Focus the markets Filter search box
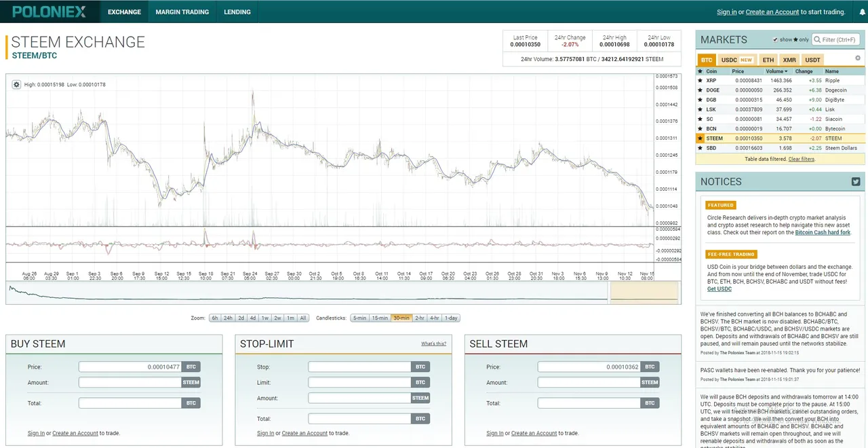Screen dimensions: 868x448 click(837, 40)
